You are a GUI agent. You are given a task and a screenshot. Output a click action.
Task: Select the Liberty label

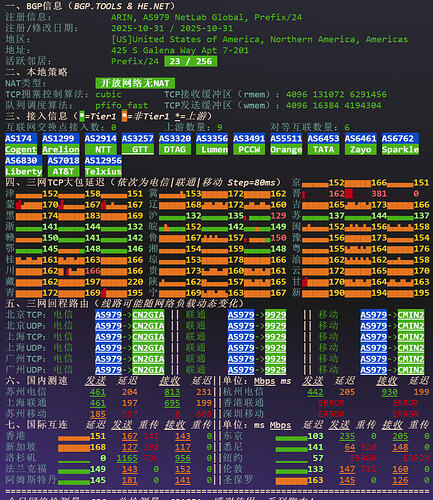[23, 171]
